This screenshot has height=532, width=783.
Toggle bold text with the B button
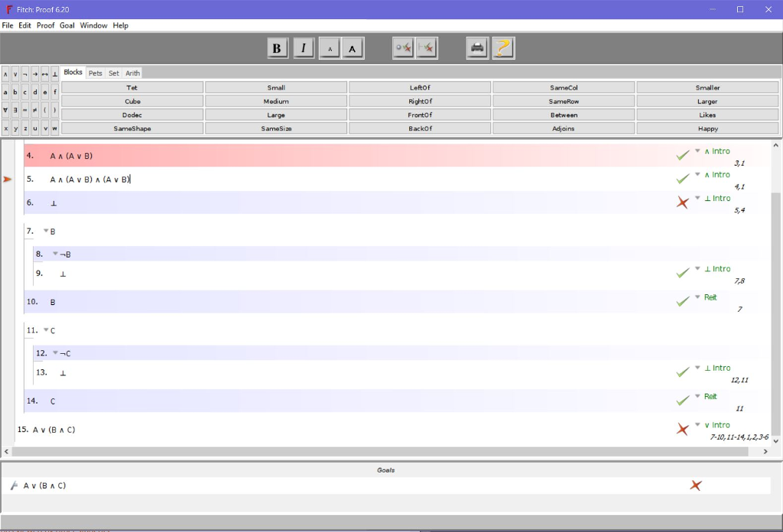pyautogui.click(x=277, y=48)
